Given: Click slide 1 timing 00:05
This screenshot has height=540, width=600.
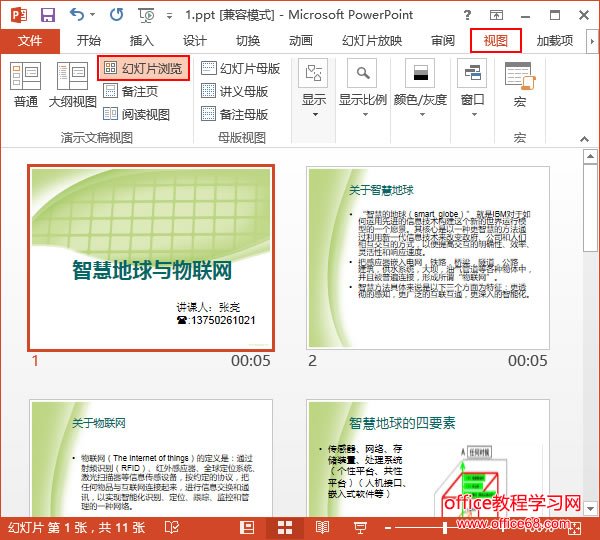Looking at the screenshot, I should pos(251,361).
